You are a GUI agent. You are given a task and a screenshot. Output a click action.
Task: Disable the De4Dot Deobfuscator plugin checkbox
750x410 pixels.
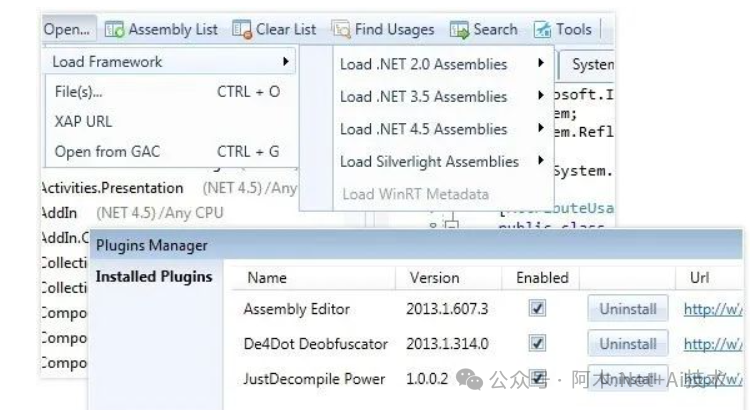pyautogui.click(x=538, y=344)
